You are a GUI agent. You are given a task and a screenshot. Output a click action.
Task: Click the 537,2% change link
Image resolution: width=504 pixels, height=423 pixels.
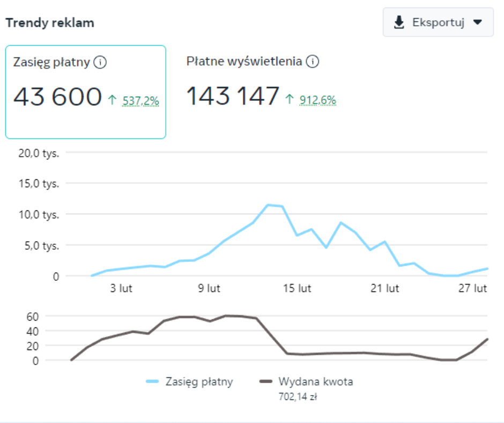(x=141, y=101)
